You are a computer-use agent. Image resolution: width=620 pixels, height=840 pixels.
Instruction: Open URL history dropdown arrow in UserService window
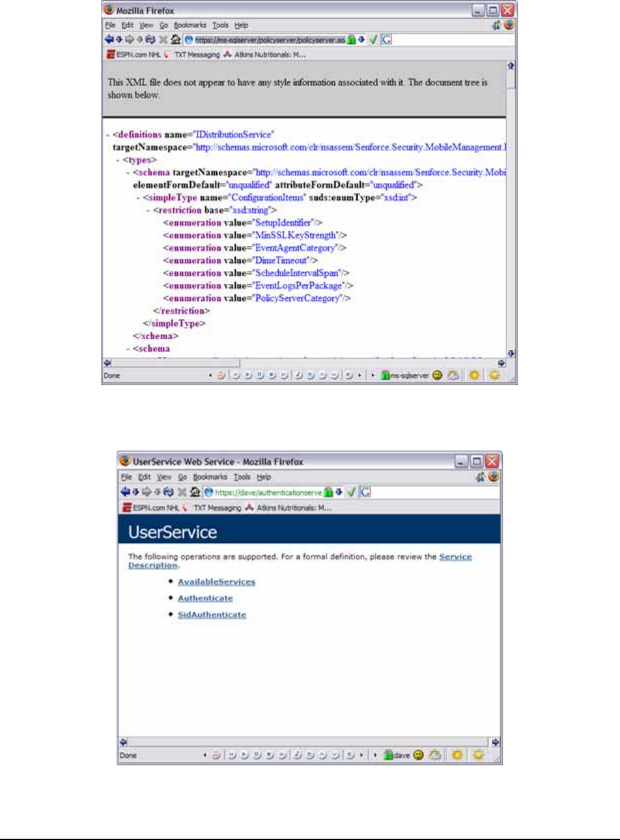(339, 492)
